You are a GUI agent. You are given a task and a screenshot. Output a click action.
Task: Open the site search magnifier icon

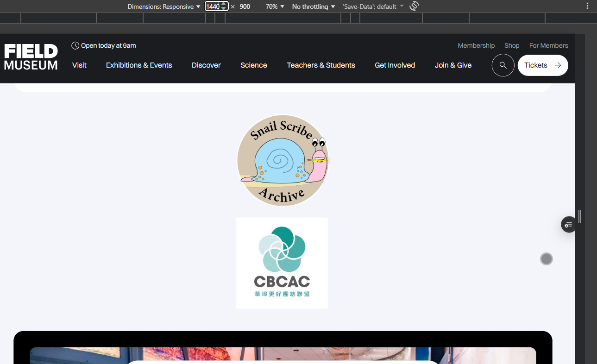tap(503, 65)
